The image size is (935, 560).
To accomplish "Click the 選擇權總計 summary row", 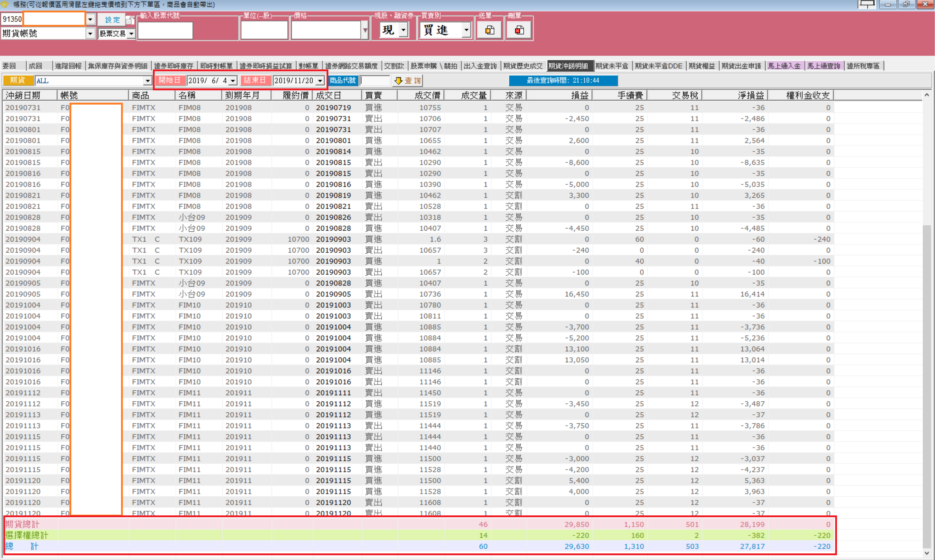I will coord(418,535).
